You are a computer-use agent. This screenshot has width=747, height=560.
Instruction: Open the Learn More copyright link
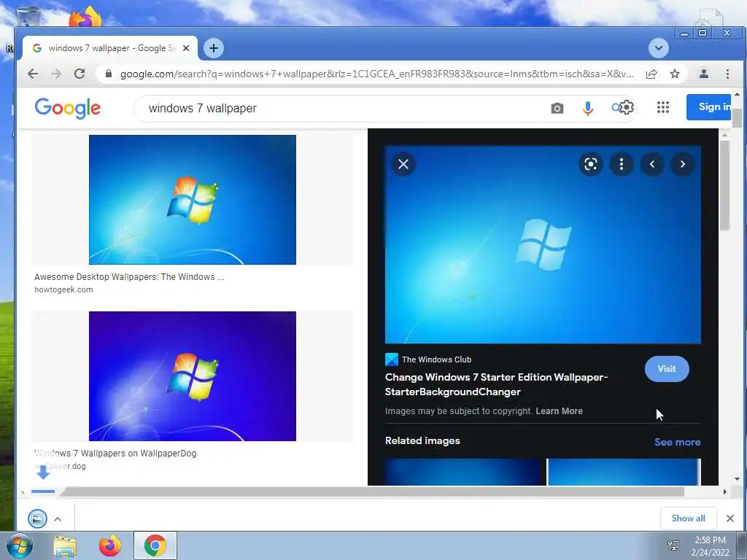point(559,411)
